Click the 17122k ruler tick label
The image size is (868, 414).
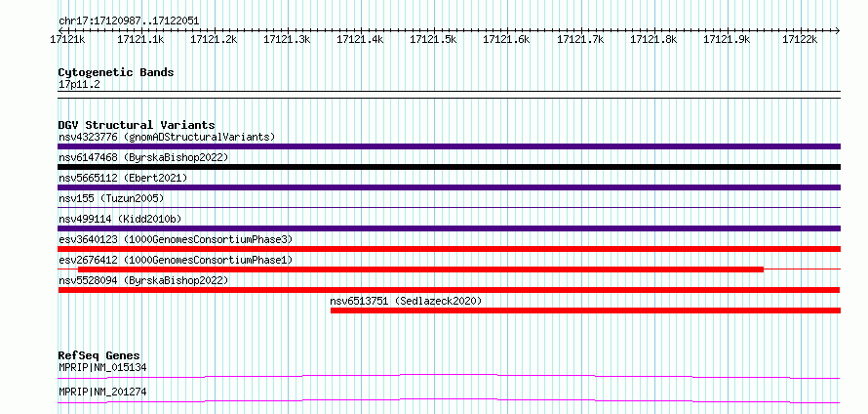pyautogui.click(x=800, y=39)
